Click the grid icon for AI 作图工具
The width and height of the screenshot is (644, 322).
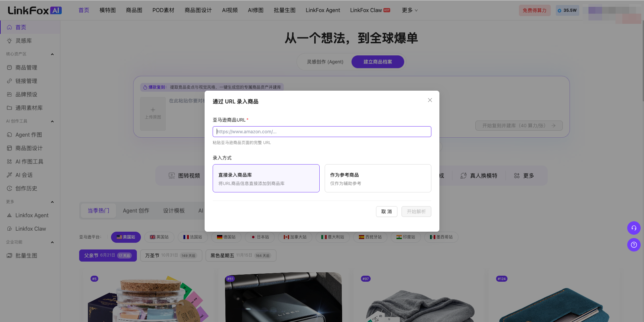click(9, 162)
